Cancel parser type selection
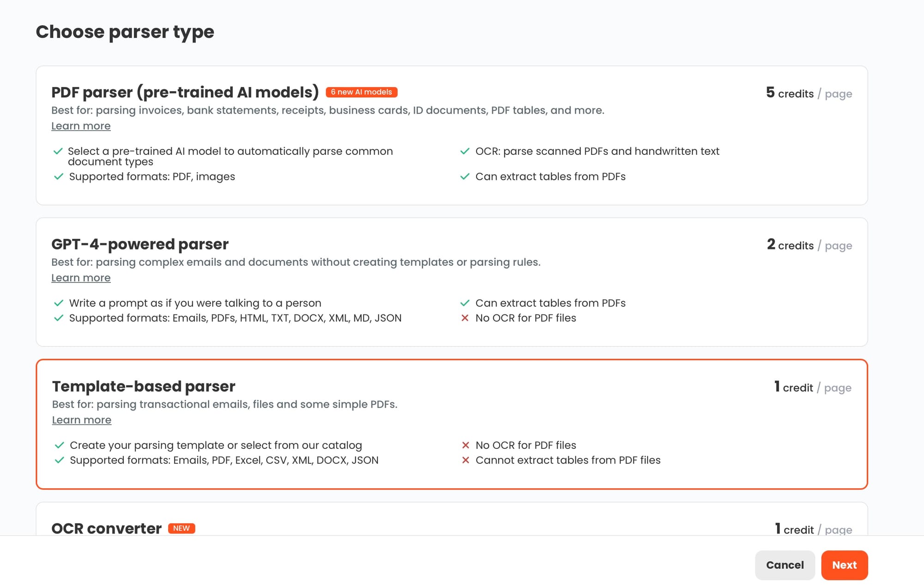Image resolution: width=924 pixels, height=588 pixels. pos(784,565)
